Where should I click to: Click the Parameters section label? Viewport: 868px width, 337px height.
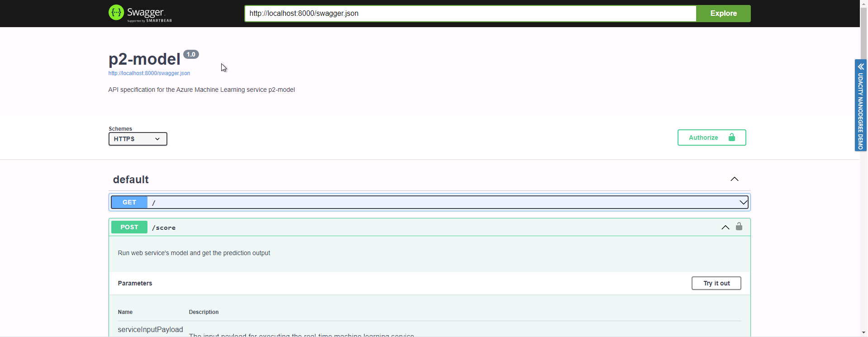pos(135,283)
